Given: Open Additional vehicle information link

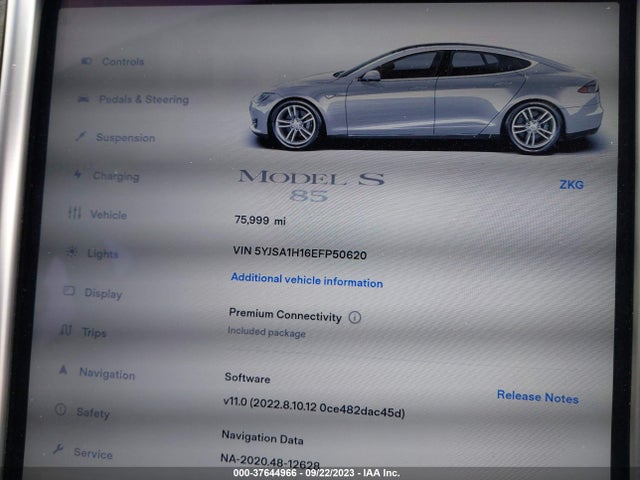Looking at the screenshot, I should (x=307, y=280).
